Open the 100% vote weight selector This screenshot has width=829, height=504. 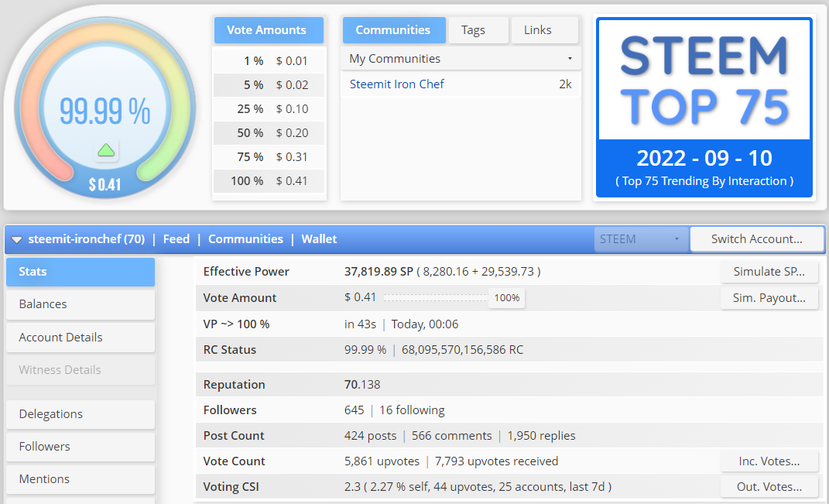coord(506,298)
